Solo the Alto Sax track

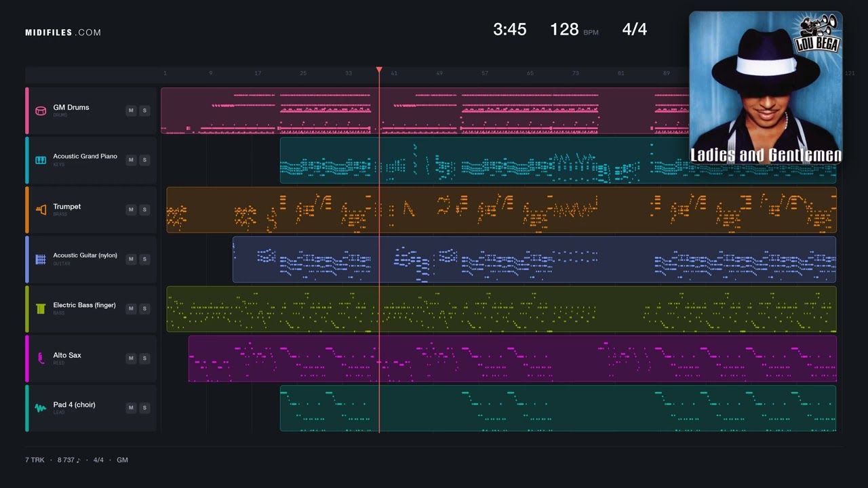pyautogui.click(x=144, y=358)
